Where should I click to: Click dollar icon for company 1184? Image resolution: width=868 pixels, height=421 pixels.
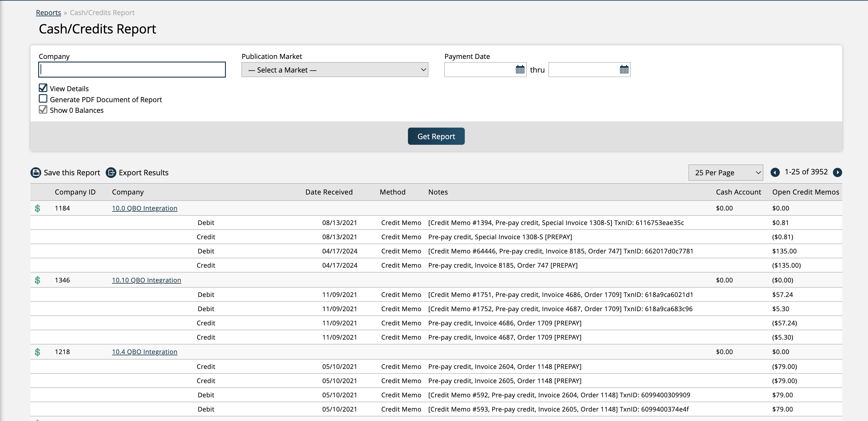tap(38, 208)
